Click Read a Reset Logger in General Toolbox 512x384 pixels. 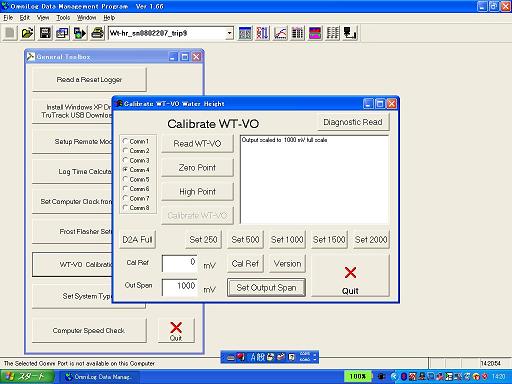[x=89, y=79]
